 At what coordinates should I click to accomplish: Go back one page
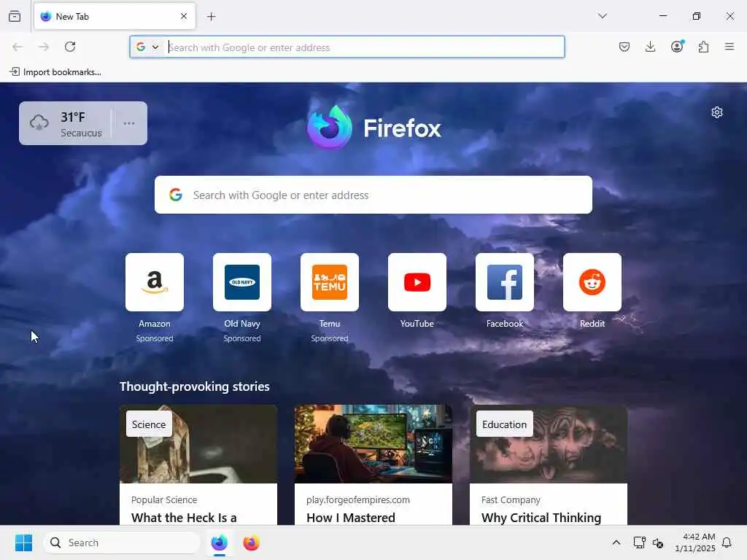tap(18, 47)
